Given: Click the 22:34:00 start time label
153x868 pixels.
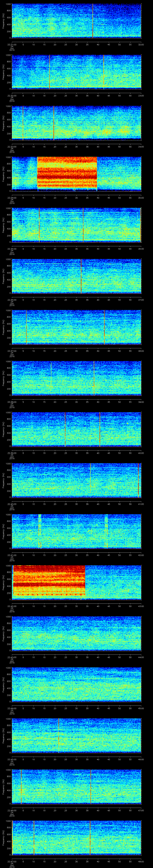Looking at the screenshot, I should tap(12, 197).
